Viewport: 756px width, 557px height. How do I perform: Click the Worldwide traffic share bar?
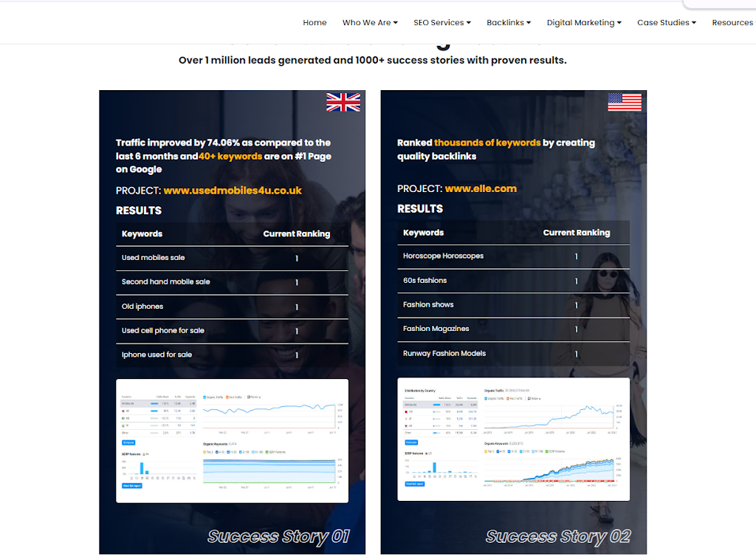(x=154, y=404)
